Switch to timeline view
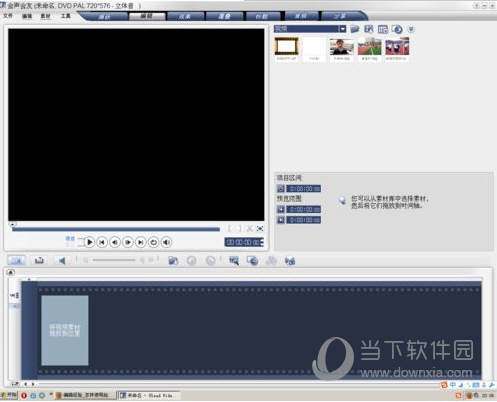This screenshot has width=497, height=402. (x=39, y=260)
